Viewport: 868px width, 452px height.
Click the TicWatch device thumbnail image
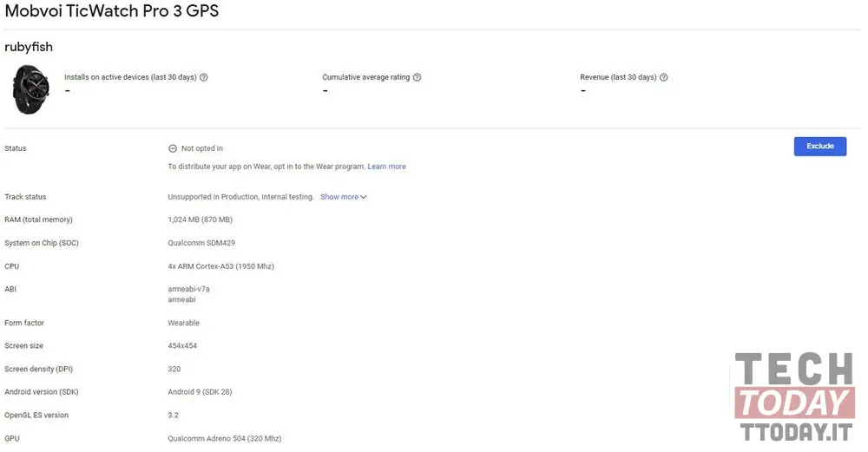click(x=31, y=89)
